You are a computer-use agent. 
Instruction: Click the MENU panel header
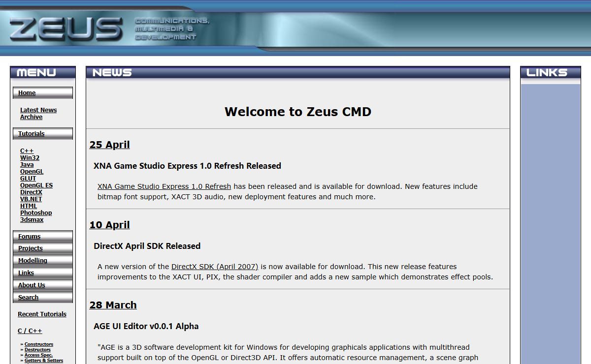tap(43, 72)
